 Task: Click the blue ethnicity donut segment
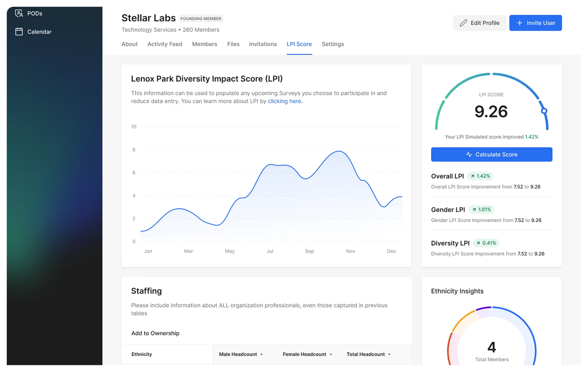[528, 330]
